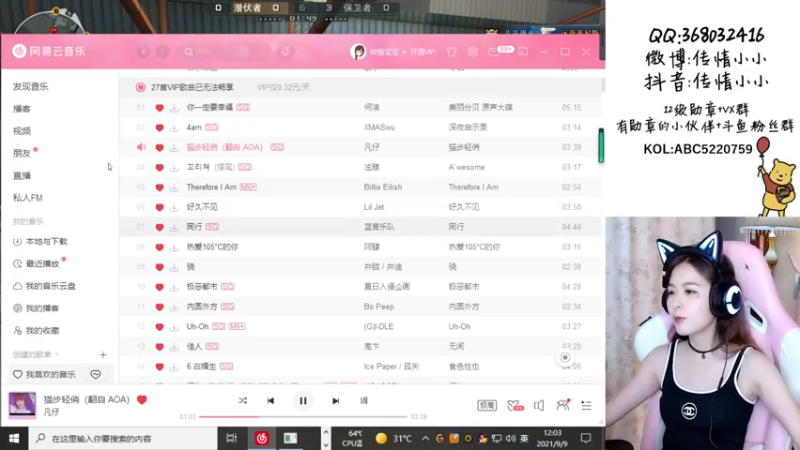Download song 4am
800x450 pixels.
point(174,128)
